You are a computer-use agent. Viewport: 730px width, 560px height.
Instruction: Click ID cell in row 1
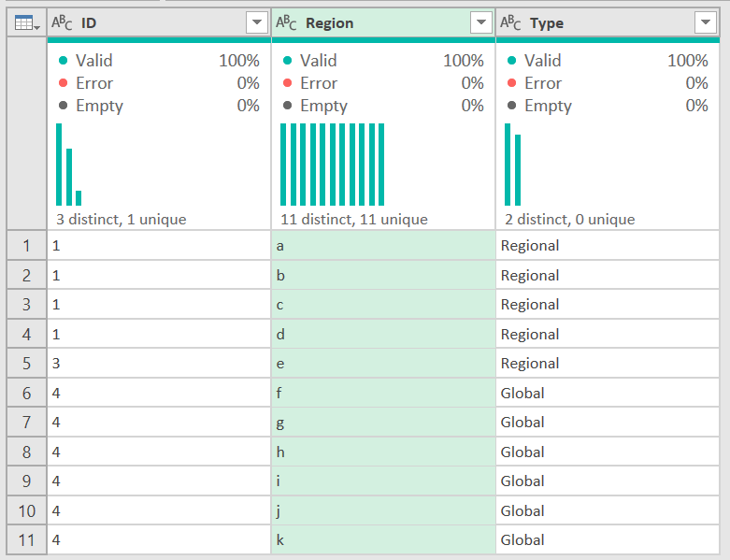click(x=159, y=245)
